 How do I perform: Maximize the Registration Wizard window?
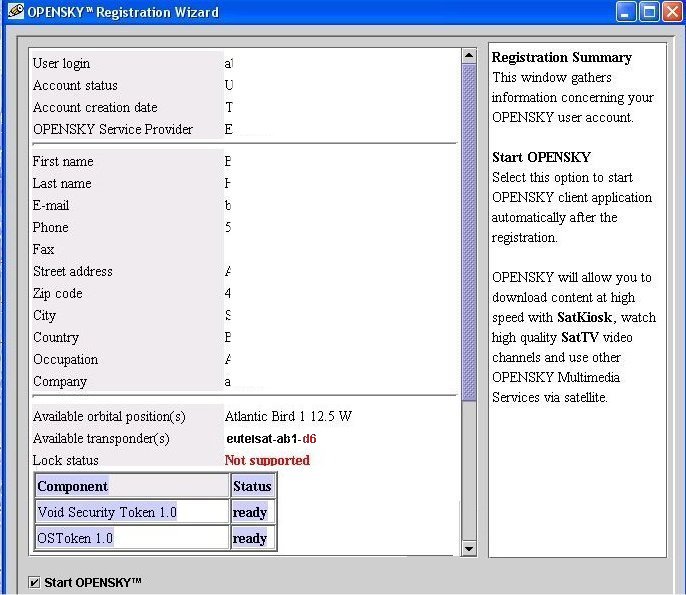coord(649,11)
